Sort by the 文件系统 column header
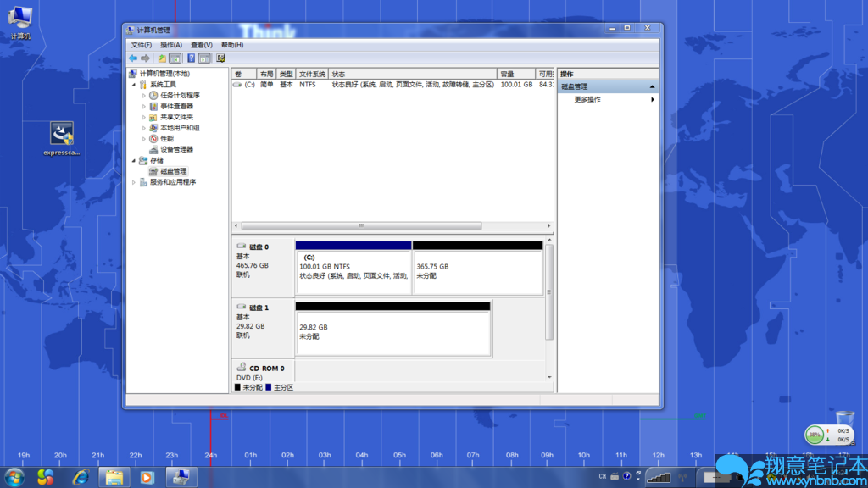The width and height of the screenshot is (868, 488). point(312,75)
